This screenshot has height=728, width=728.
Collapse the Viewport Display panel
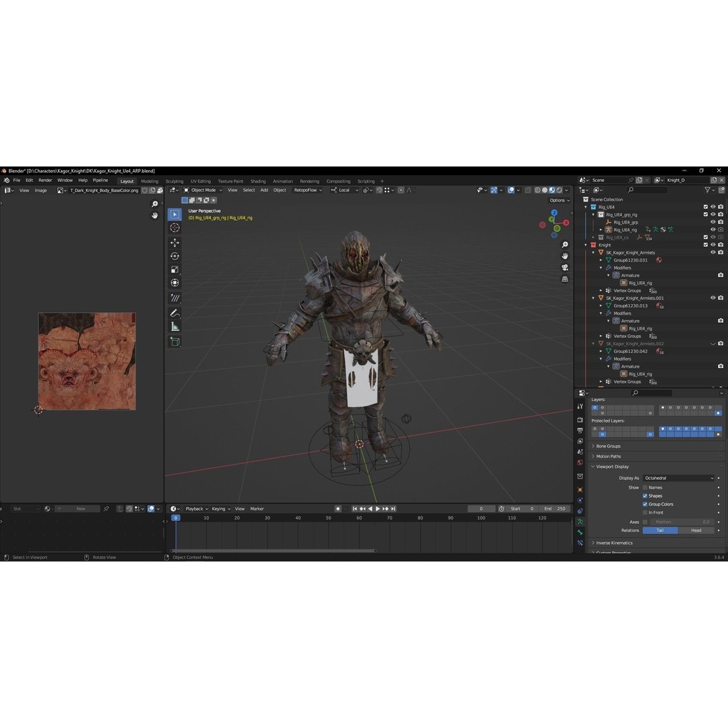pos(612,466)
